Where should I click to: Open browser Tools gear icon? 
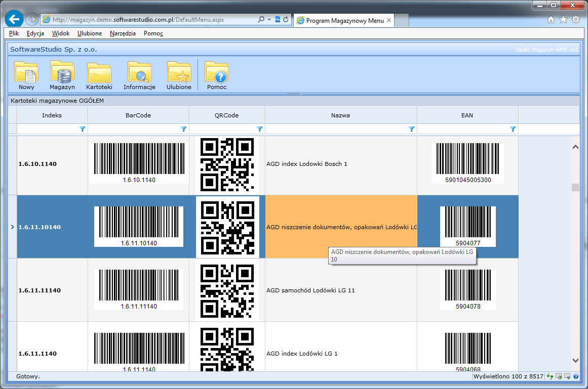coord(576,20)
